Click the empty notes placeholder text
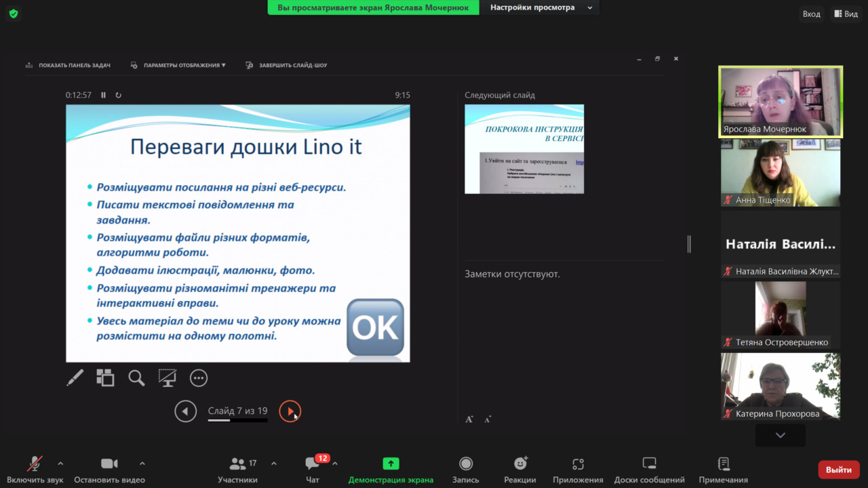The image size is (868, 488). coord(512,274)
